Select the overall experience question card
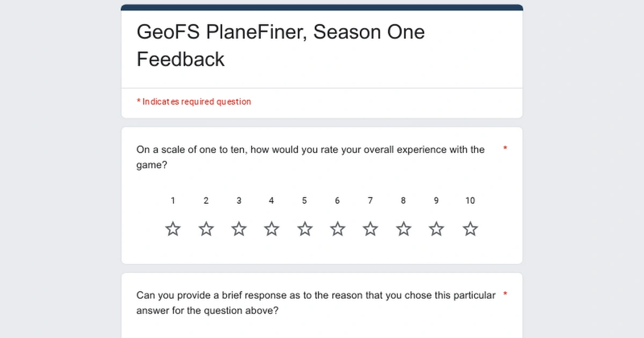 point(322,195)
